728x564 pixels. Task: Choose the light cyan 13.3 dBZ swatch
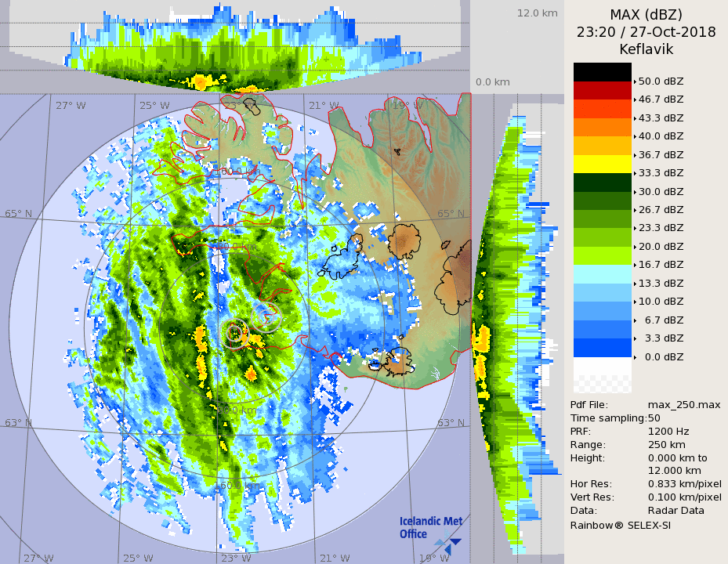pos(602,273)
